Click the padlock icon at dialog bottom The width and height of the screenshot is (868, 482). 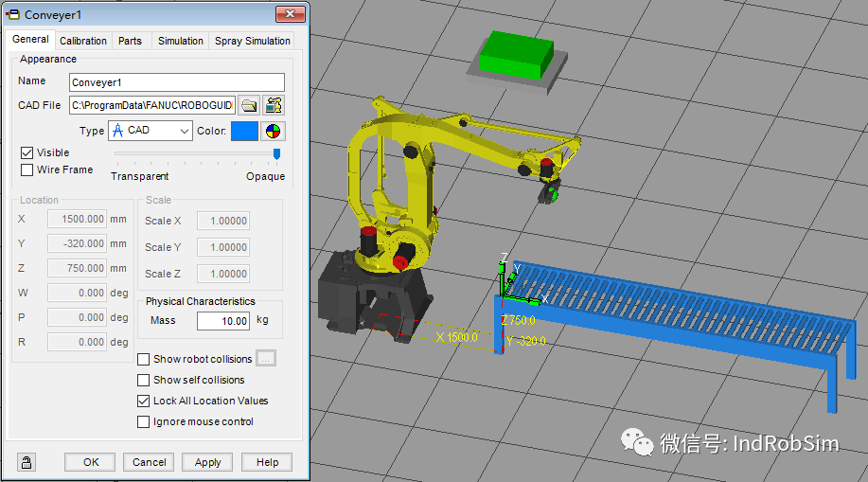26,462
